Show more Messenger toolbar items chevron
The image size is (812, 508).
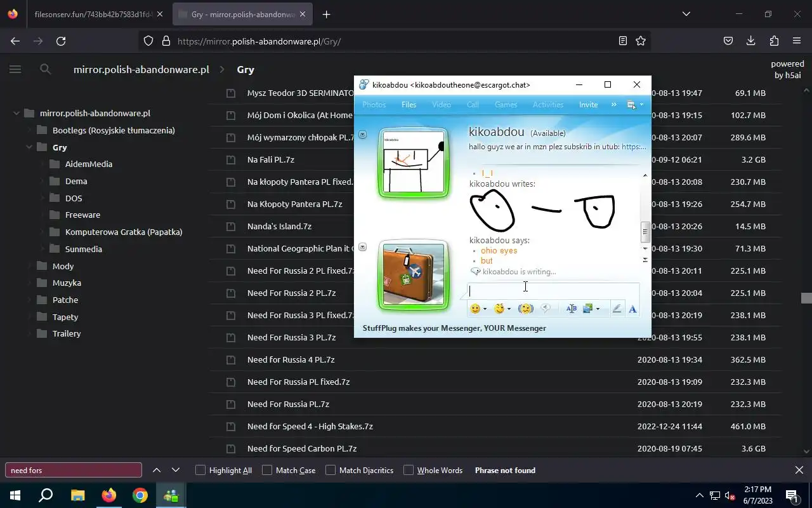(x=613, y=105)
